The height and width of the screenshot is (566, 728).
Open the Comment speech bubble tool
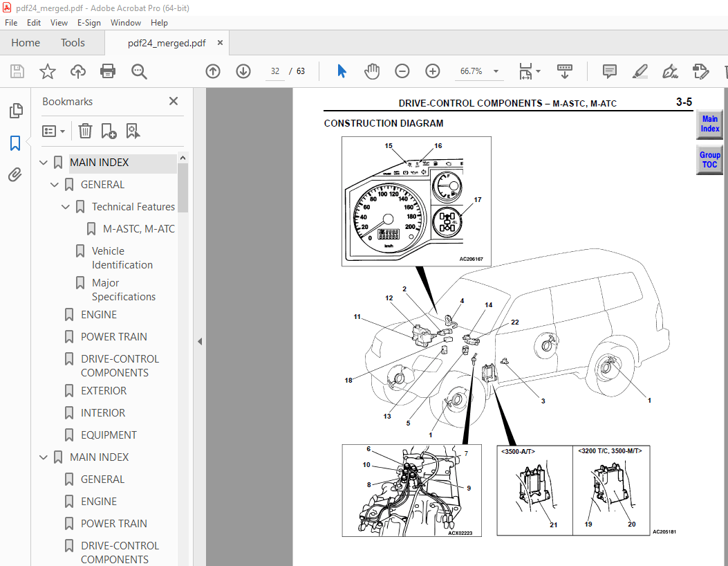609,71
